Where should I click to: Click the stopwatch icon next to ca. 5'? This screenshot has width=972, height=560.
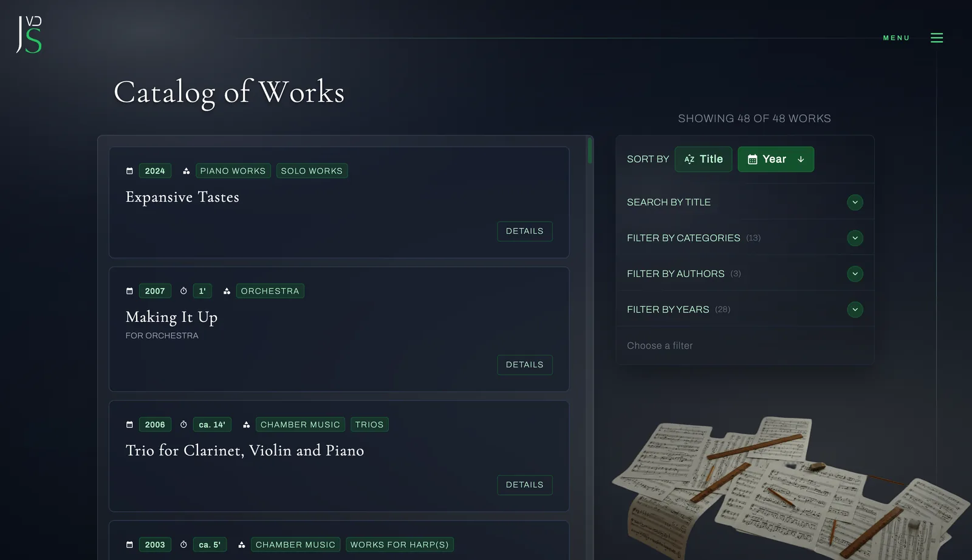click(x=183, y=545)
